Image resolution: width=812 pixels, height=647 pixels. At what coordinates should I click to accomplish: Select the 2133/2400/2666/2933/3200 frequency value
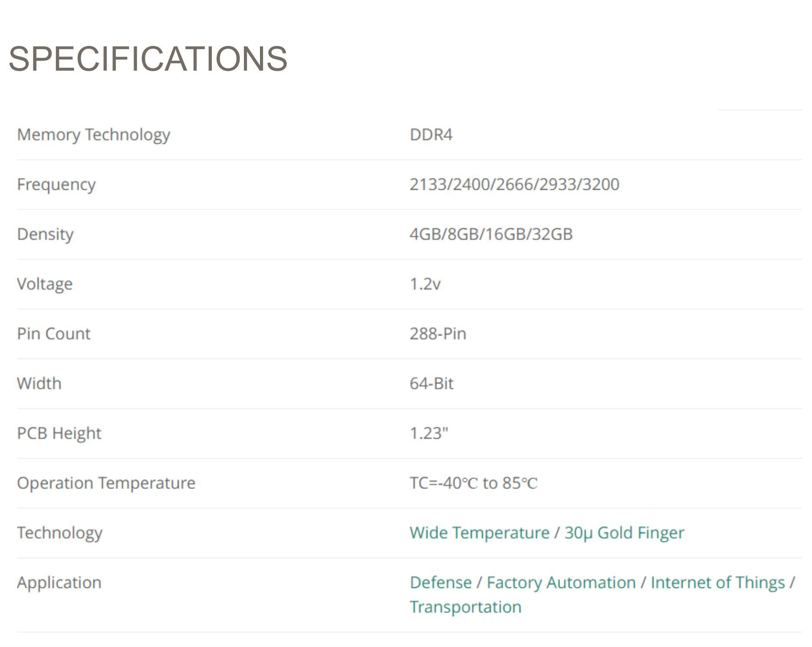pyautogui.click(x=514, y=185)
